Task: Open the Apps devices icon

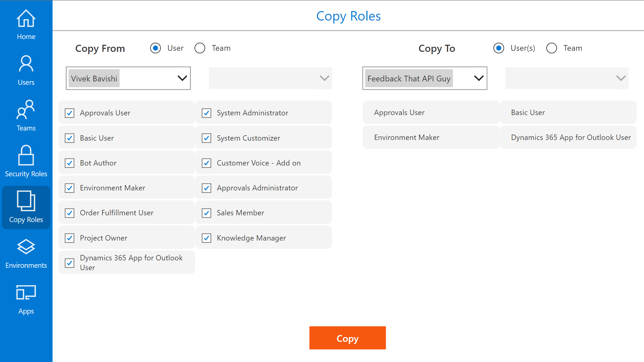Action: click(x=26, y=293)
